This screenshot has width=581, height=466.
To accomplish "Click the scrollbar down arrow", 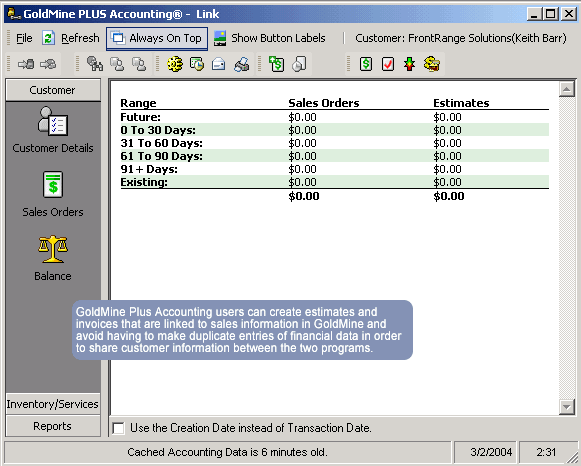I will click(x=567, y=407).
